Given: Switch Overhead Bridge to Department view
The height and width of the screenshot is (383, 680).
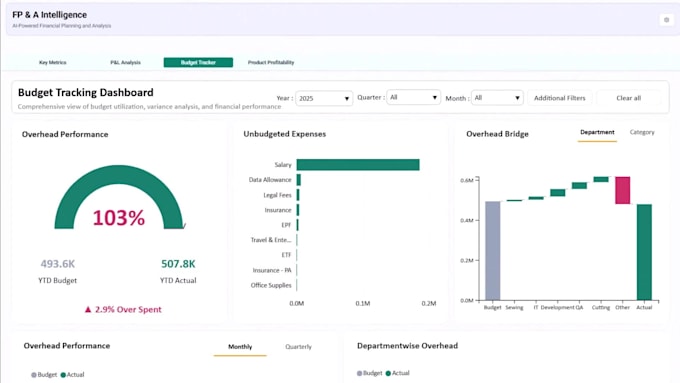Looking at the screenshot, I should click(597, 132).
